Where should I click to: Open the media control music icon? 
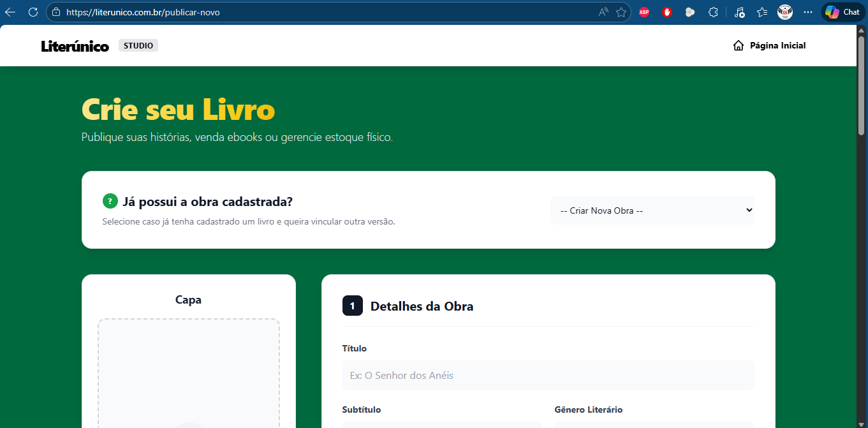pos(739,12)
